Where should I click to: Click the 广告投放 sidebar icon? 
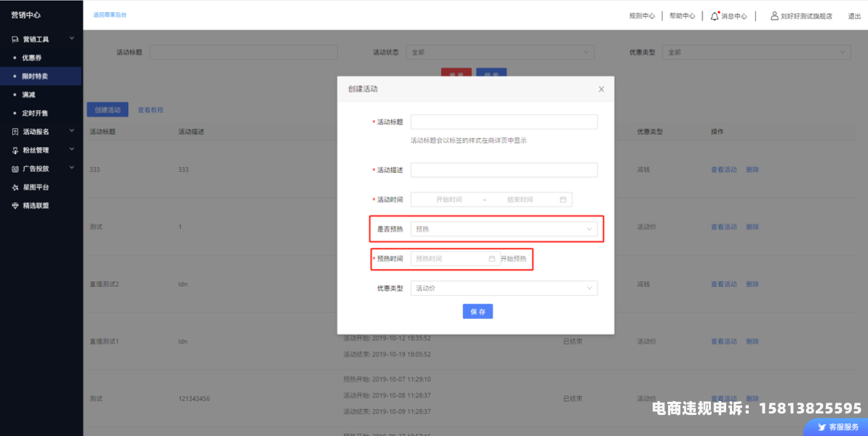pyautogui.click(x=15, y=169)
